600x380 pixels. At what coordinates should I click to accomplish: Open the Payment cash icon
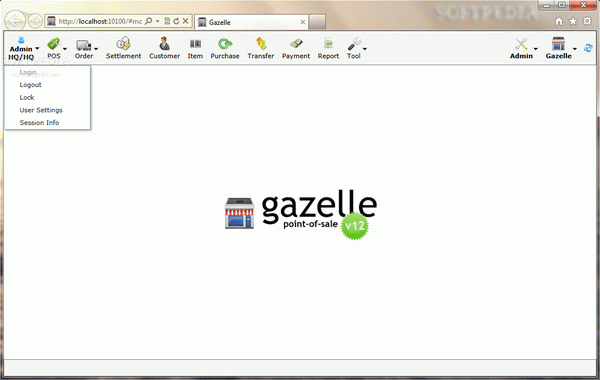click(x=296, y=44)
